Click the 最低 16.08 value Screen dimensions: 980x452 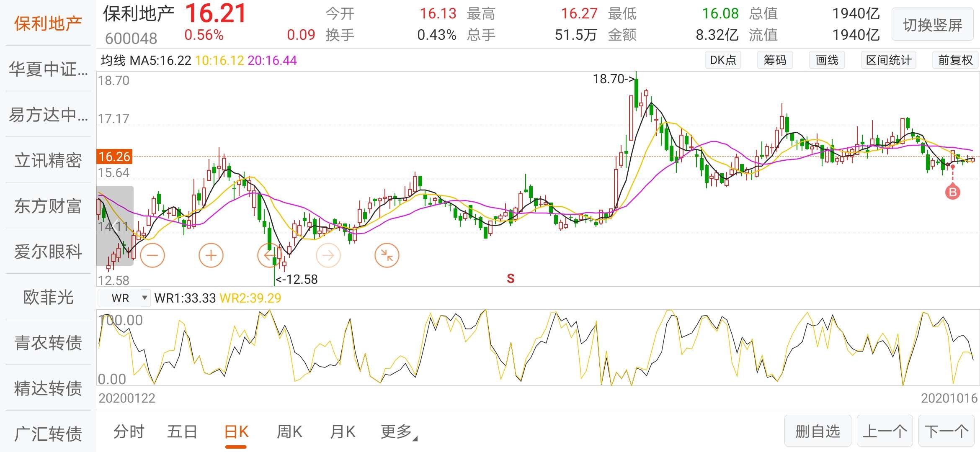pyautogui.click(x=720, y=14)
